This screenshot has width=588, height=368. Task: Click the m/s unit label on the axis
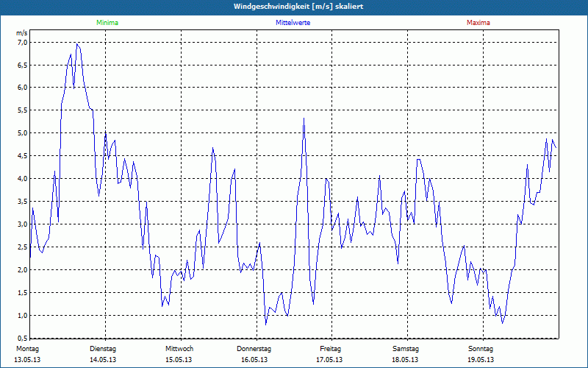click(22, 33)
